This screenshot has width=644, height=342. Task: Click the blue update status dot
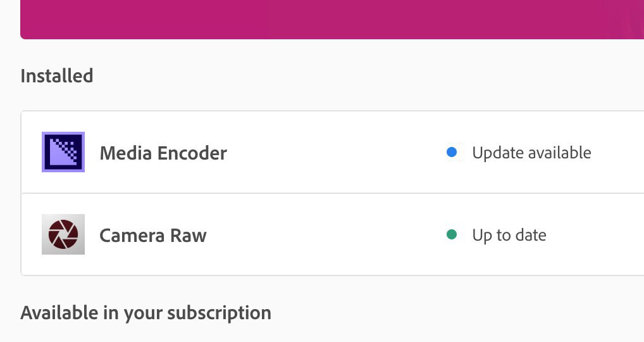click(x=452, y=153)
